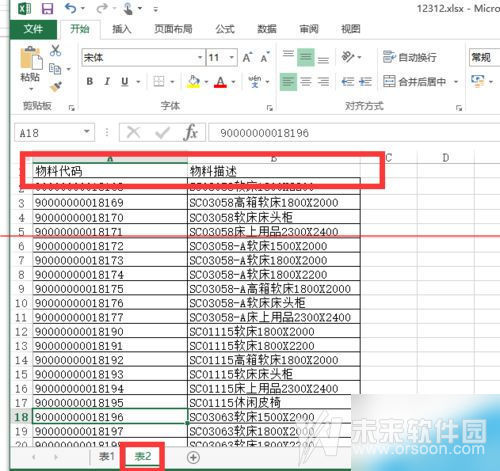Image resolution: width=500 pixels, height=471 pixels.
Task: Click the touch mode hand icon
Action: tap(128, 9)
